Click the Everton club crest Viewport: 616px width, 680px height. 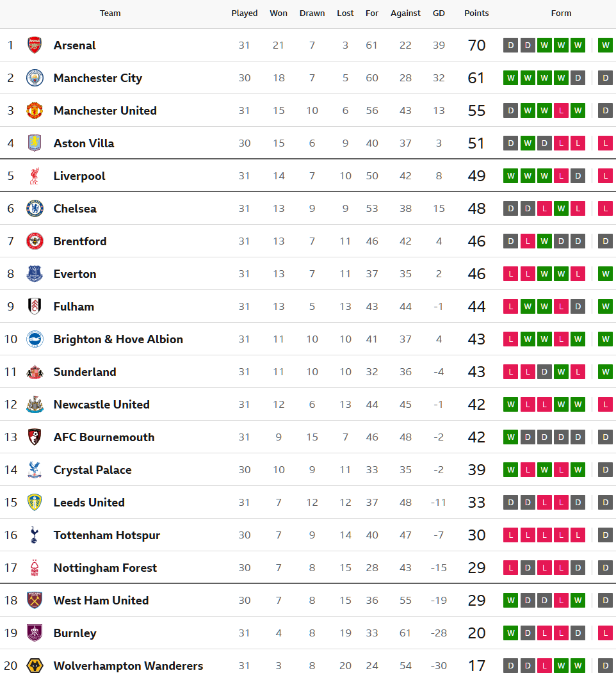tap(35, 273)
